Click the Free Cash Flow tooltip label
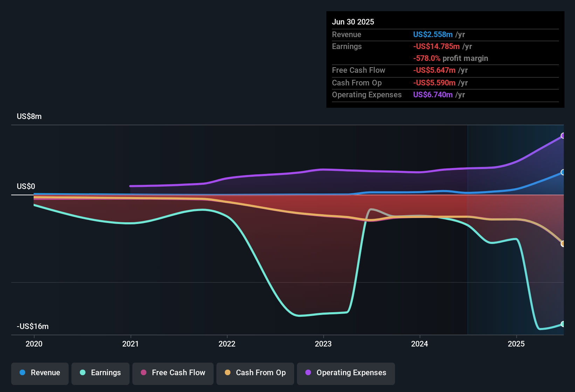 (x=359, y=70)
